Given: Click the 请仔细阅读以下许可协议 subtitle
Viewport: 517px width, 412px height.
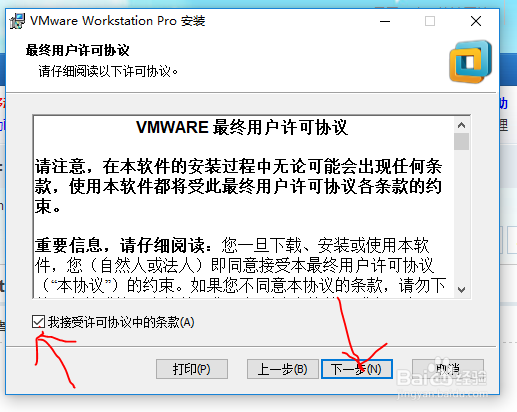Looking at the screenshot, I should point(108,71).
